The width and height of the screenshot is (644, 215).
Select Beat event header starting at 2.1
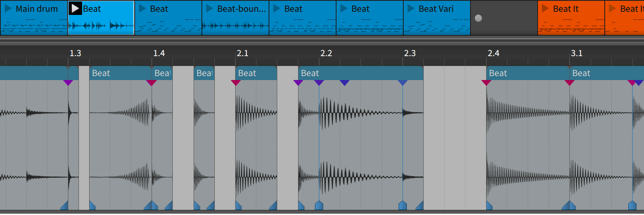(x=256, y=73)
